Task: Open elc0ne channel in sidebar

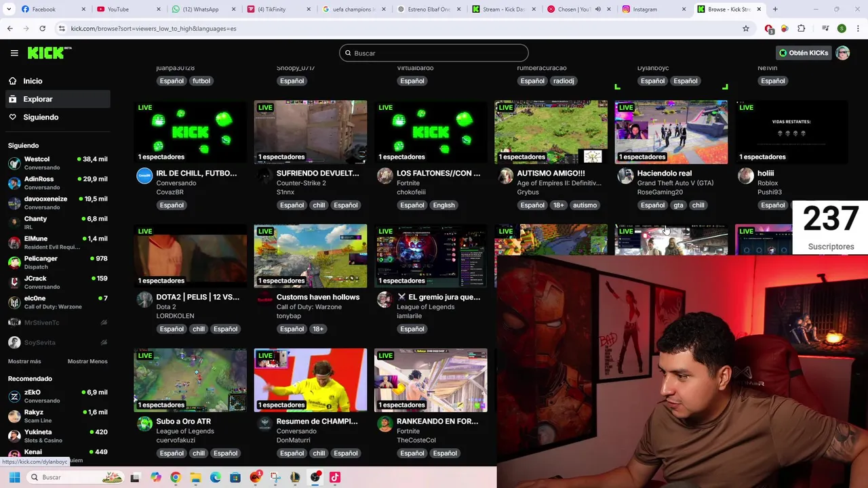Action: click(58, 302)
